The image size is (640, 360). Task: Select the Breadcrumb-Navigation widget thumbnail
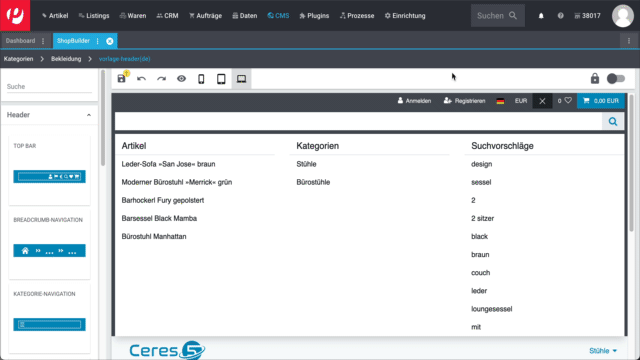click(x=49, y=251)
